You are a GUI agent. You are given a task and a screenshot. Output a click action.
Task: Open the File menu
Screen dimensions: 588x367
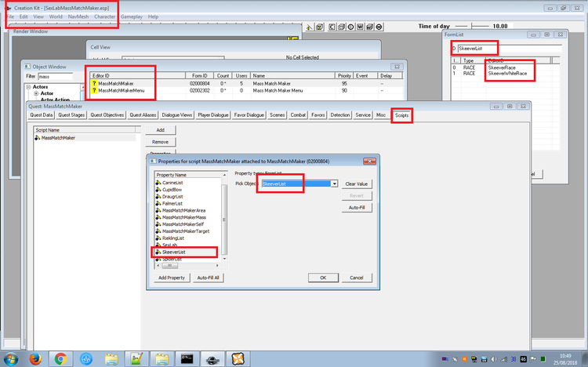[10, 16]
